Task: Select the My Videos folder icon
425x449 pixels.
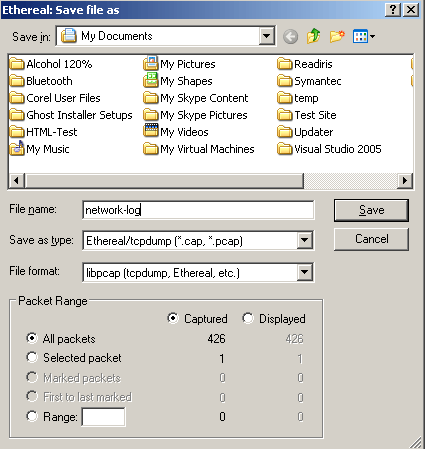Action: [151, 130]
